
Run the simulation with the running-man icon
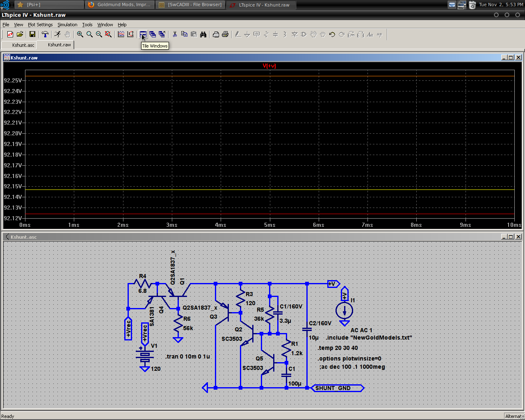pos(58,34)
